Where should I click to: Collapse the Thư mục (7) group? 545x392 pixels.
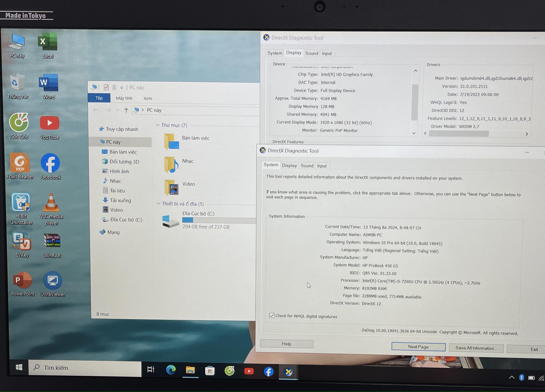pos(158,125)
